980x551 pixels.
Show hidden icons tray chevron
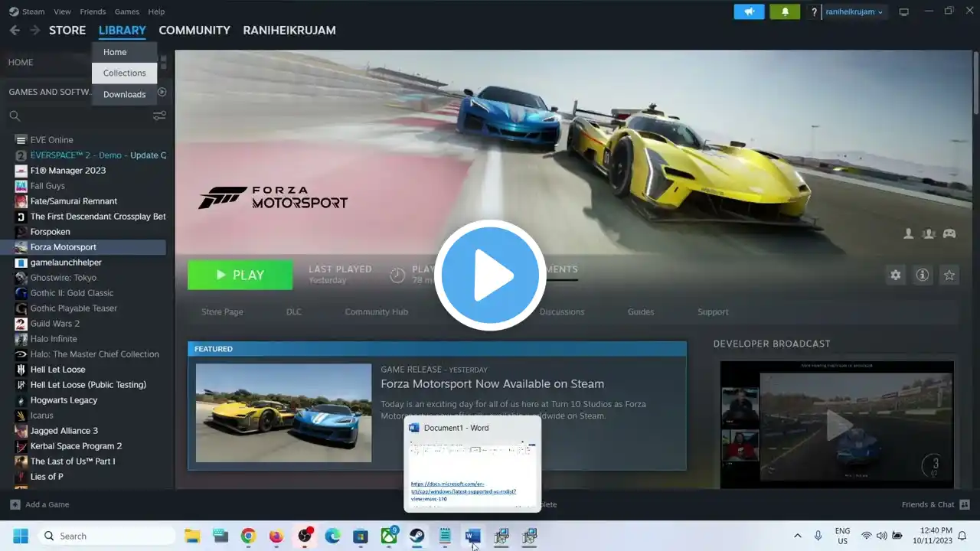pos(797,536)
